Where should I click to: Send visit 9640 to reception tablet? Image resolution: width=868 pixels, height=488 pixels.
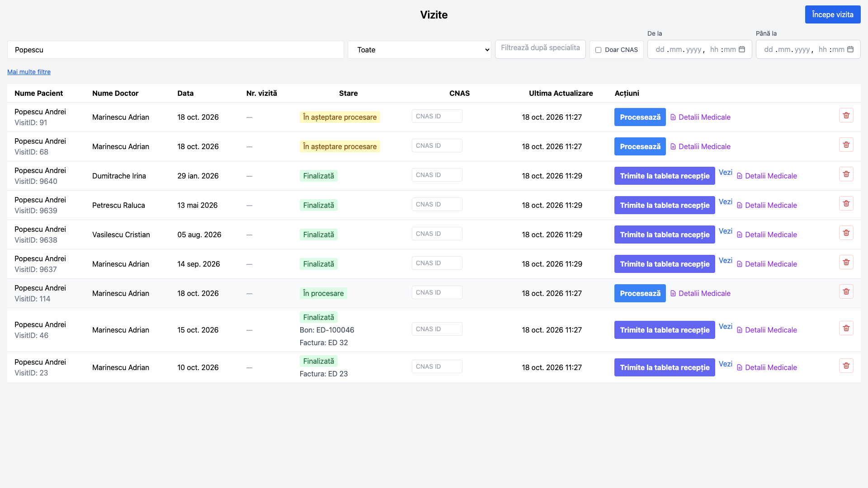point(665,176)
